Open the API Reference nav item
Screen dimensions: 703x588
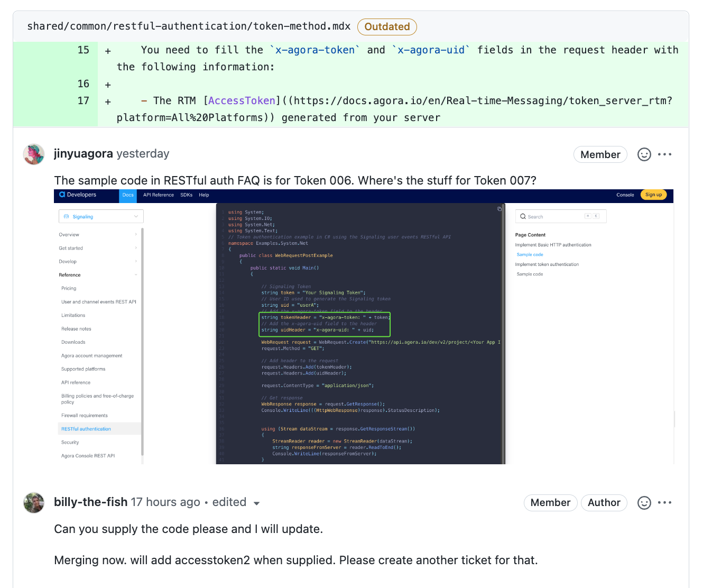pos(158,195)
